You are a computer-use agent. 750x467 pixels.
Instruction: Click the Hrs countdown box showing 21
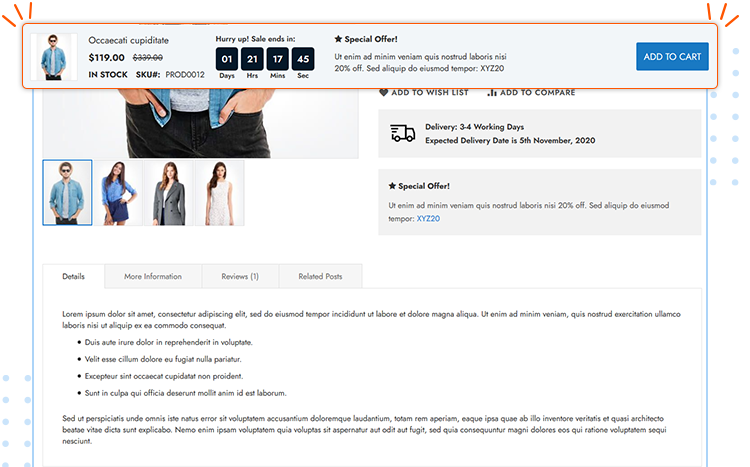252,59
